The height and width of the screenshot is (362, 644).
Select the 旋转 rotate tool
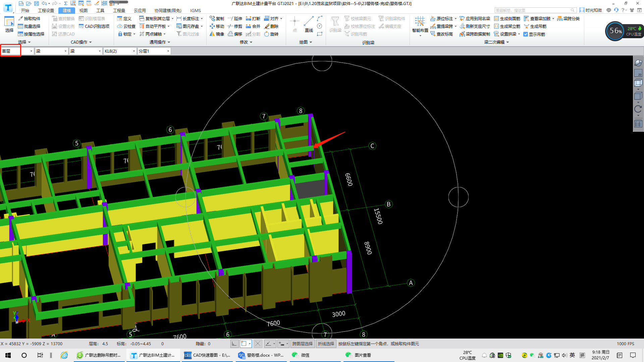(x=271, y=34)
